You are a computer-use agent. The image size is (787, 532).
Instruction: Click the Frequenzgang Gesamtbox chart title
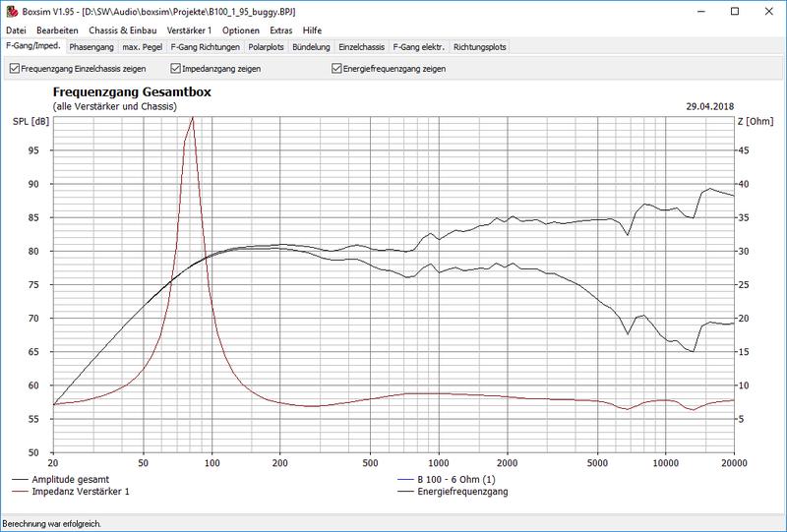[x=132, y=92]
